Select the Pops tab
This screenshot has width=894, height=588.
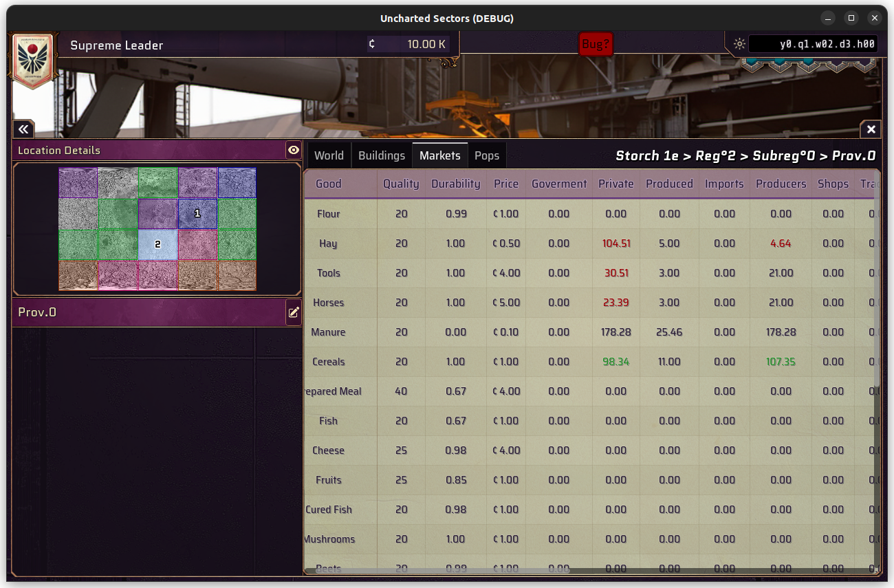pyautogui.click(x=487, y=155)
